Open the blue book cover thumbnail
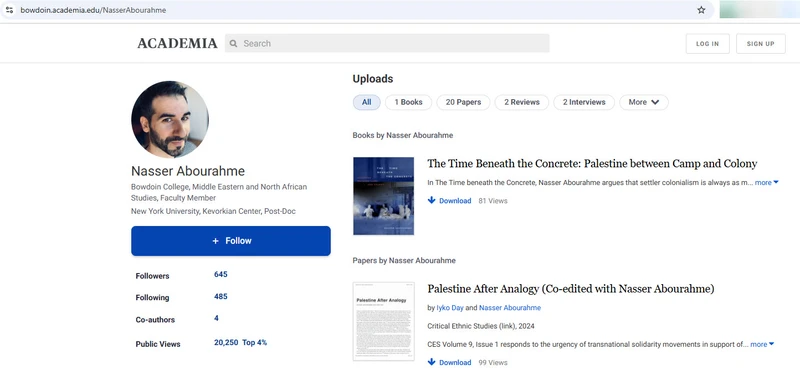The width and height of the screenshot is (800, 370). coord(383,196)
